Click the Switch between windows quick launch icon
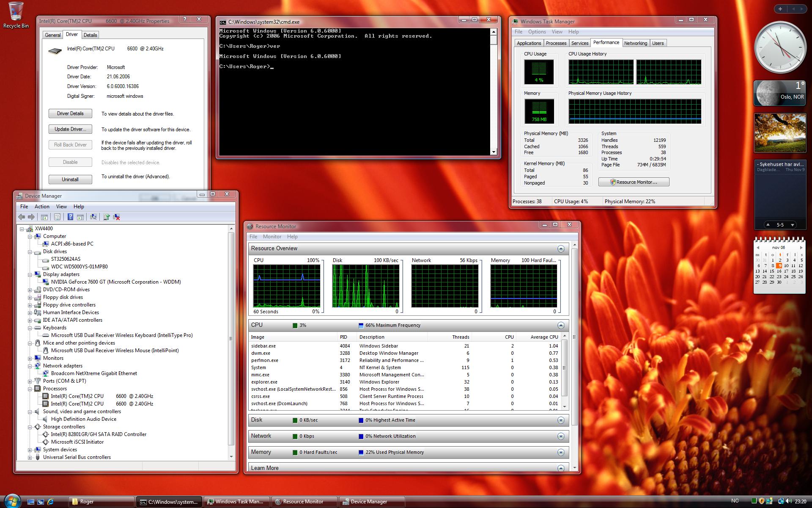Screen dimensions: 812x508 click(x=41, y=502)
